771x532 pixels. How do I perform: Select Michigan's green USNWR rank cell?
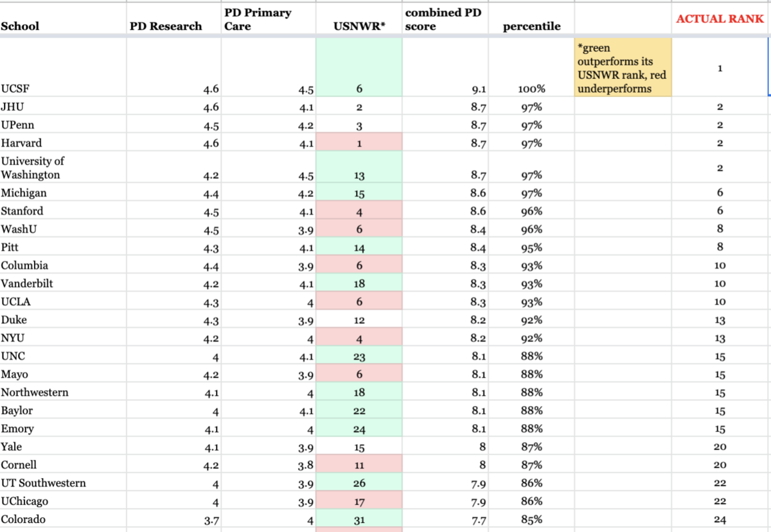point(359,193)
